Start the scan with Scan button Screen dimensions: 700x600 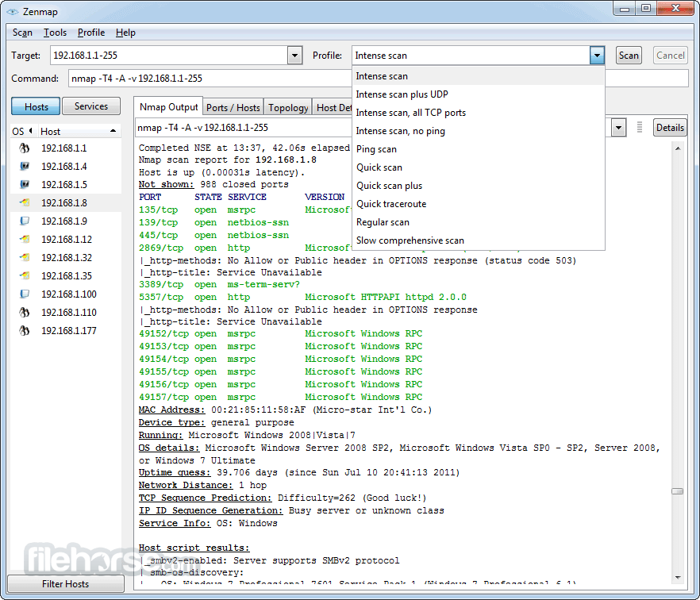pos(629,56)
